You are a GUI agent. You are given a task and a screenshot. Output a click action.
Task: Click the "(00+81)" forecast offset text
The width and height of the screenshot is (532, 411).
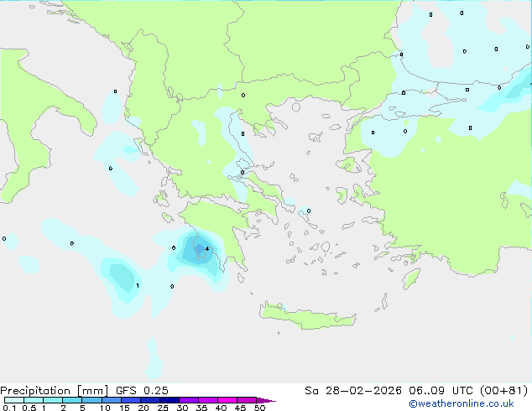504,391
